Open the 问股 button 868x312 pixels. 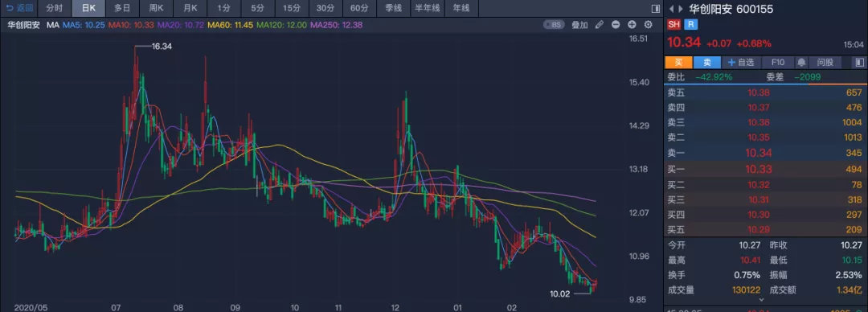(x=825, y=62)
